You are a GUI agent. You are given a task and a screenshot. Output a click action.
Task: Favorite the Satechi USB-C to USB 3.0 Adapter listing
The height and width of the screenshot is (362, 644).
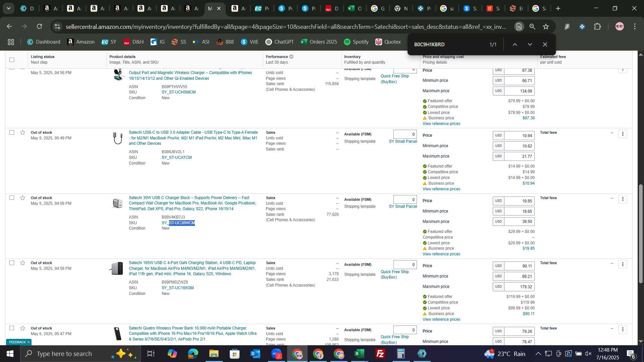22,132
